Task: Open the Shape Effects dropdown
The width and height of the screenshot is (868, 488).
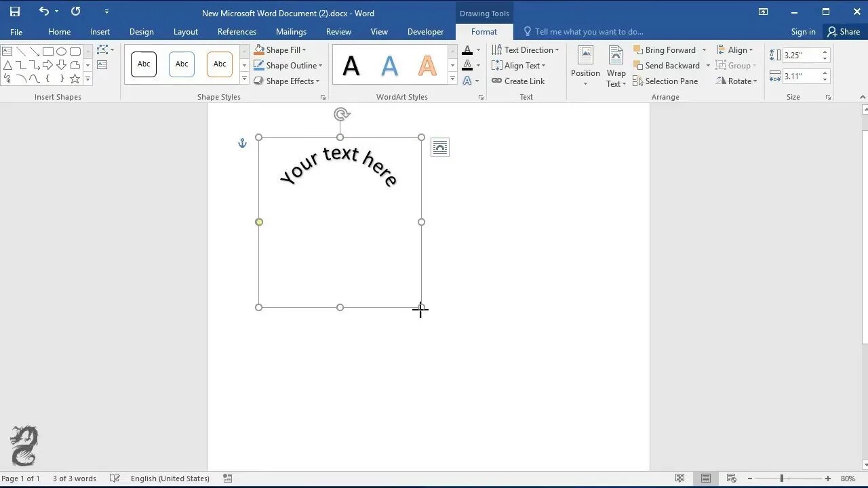Action: coord(286,81)
